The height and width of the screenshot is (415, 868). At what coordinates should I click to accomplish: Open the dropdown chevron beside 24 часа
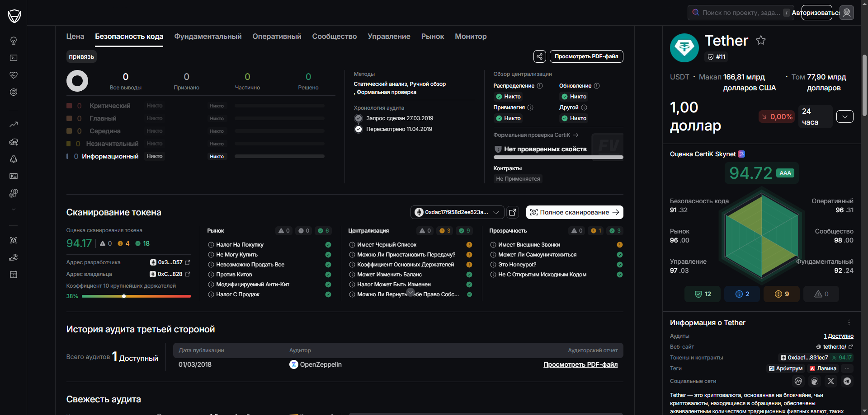coord(844,117)
